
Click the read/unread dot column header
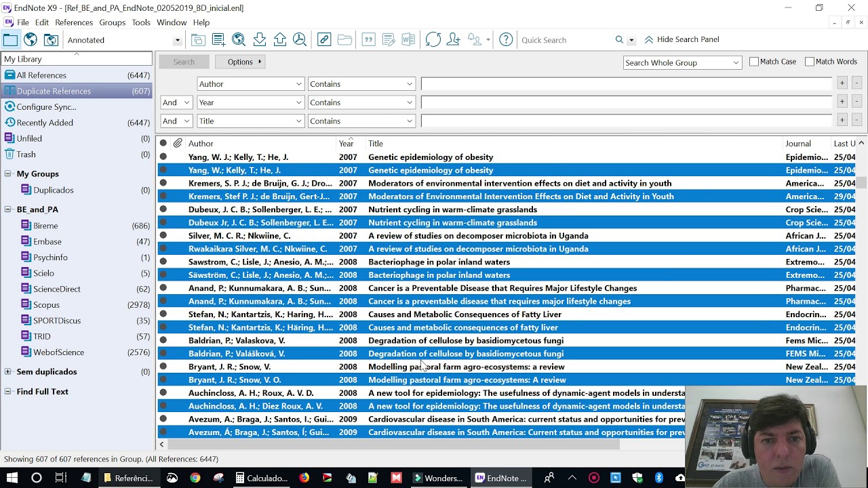tap(163, 143)
